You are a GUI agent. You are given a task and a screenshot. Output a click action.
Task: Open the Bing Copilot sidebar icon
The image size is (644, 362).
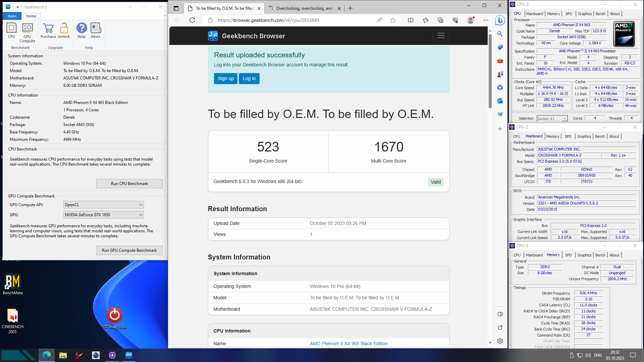point(500,20)
